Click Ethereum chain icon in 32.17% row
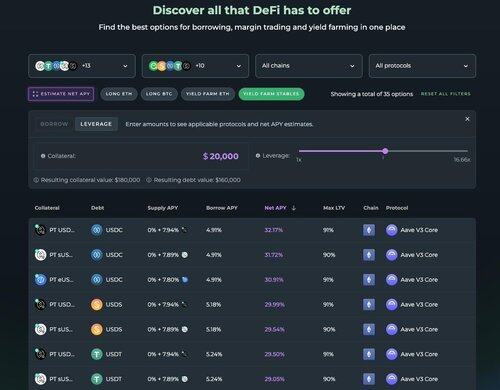Image resolution: width=500 pixels, height=390 pixels. coord(369,230)
